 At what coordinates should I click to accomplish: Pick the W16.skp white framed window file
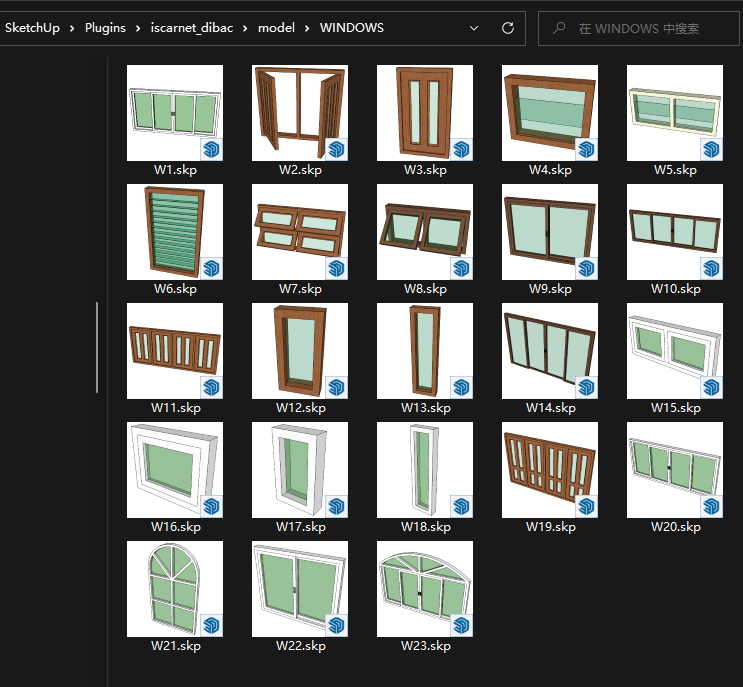pos(175,470)
